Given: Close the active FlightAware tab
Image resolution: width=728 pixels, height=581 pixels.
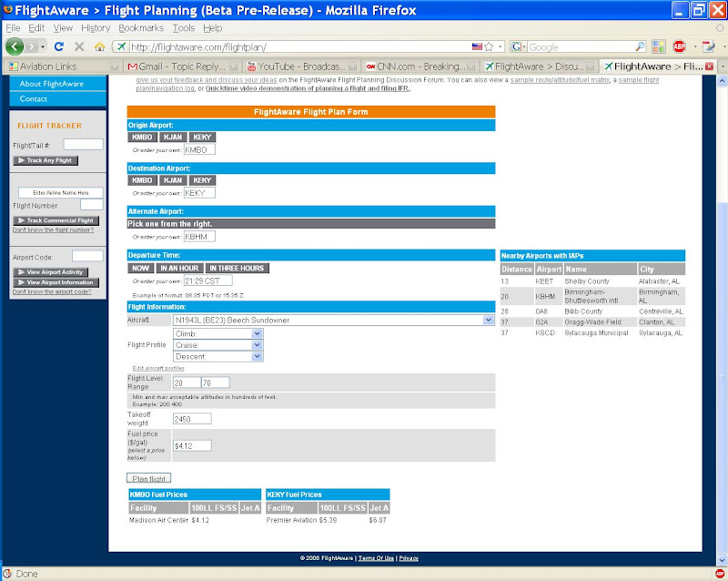Looking at the screenshot, I should 709,66.
